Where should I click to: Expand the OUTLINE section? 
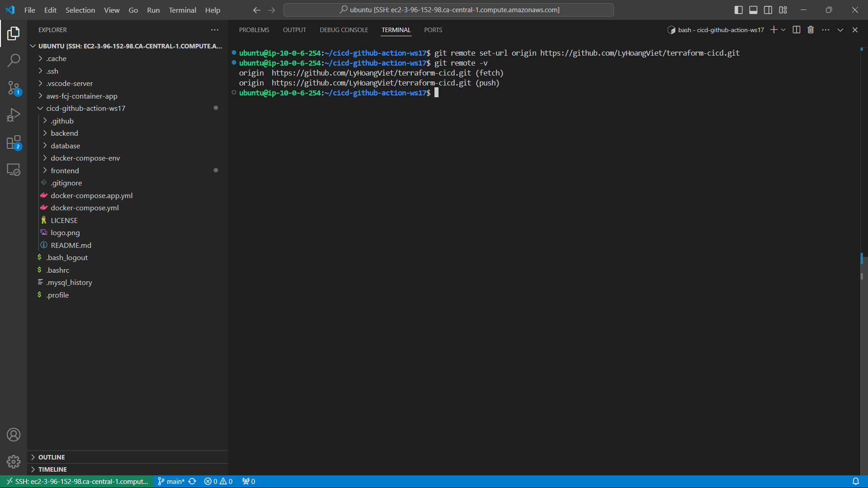click(x=127, y=457)
